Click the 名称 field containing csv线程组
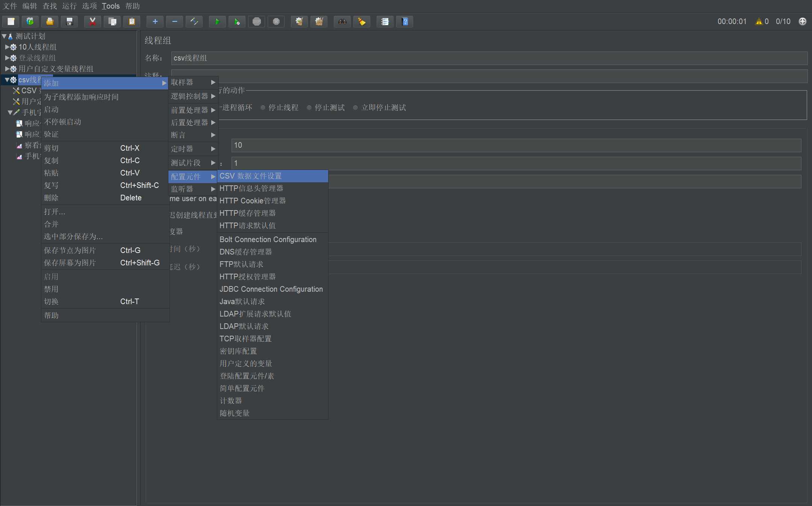812x506 pixels. click(x=489, y=58)
